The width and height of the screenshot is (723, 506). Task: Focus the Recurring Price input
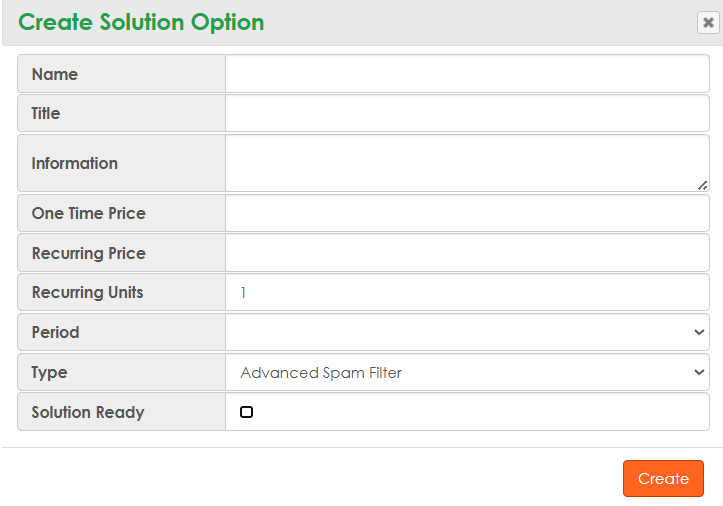467,253
